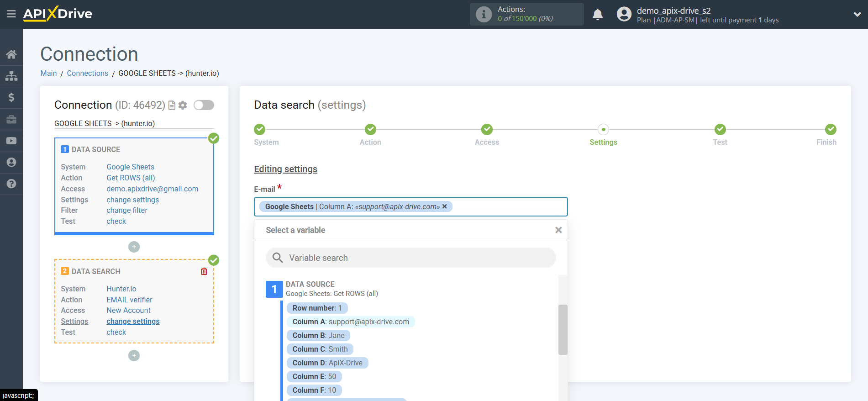Focus the Variable search field
868x401 pixels.
pos(410,258)
